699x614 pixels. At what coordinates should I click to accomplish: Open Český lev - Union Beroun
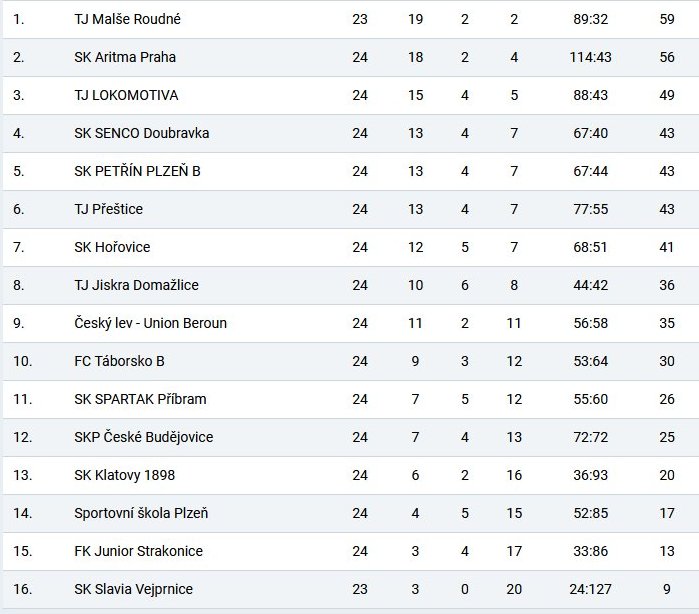[150, 323]
